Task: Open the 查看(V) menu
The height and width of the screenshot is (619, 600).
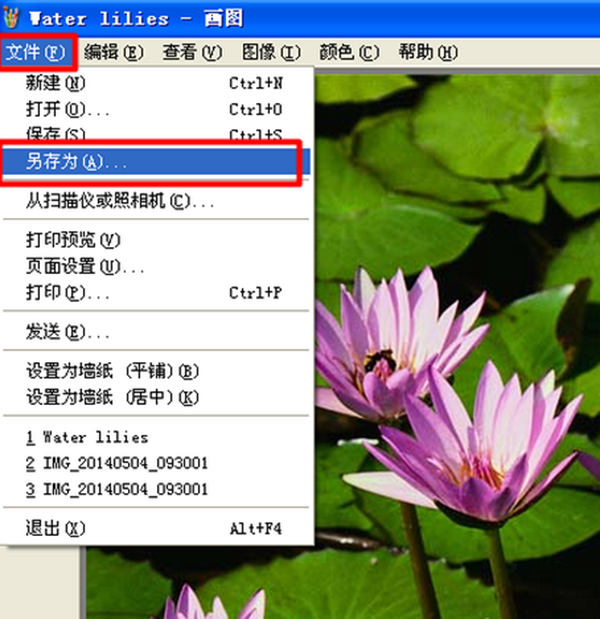Action: pos(193,53)
